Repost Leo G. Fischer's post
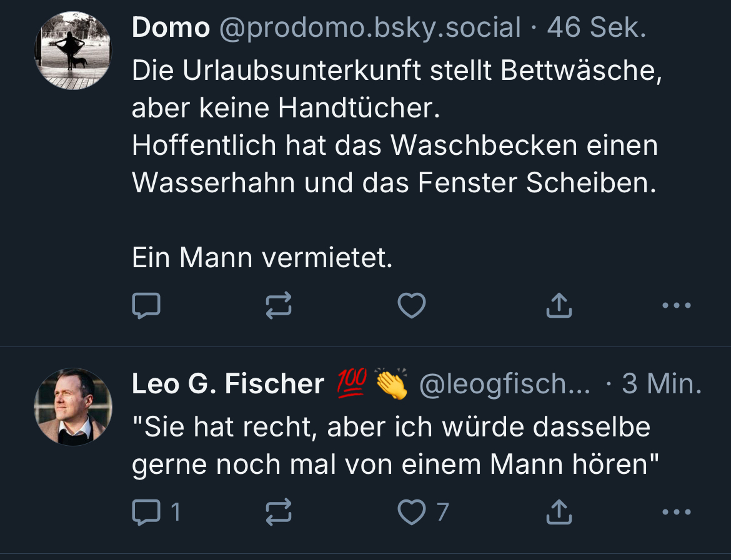The width and height of the screenshot is (731, 560). click(279, 513)
